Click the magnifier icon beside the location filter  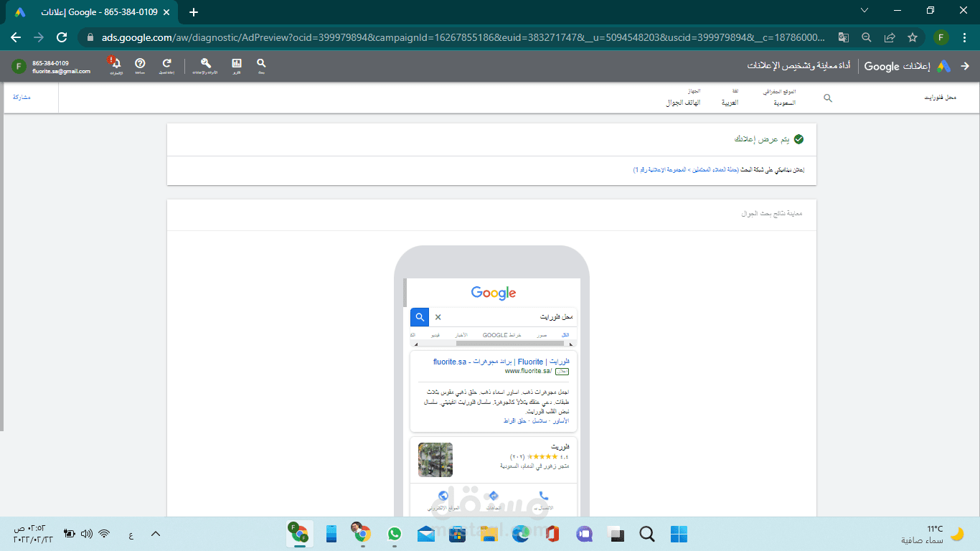[x=827, y=98]
